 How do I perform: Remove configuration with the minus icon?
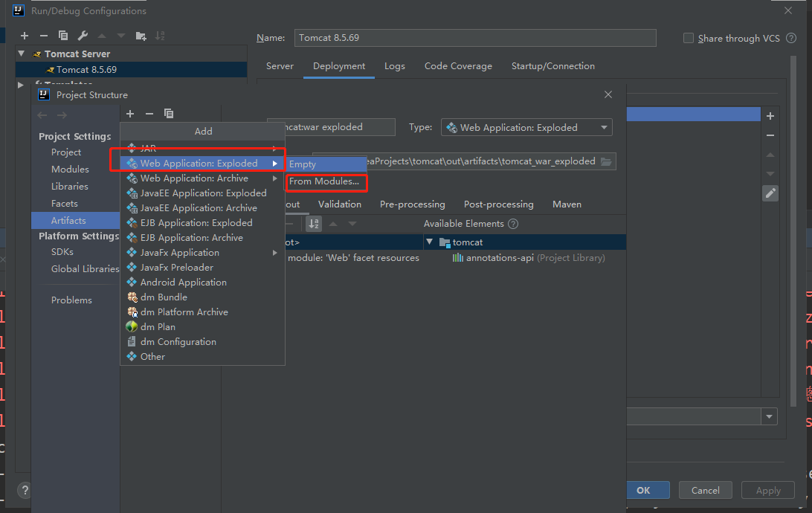(x=43, y=36)
